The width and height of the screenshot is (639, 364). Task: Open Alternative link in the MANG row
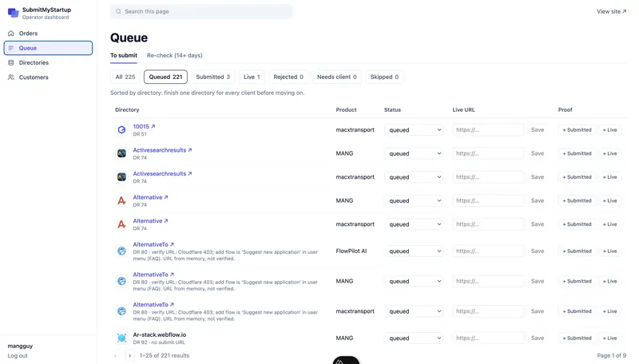(150, 197)
